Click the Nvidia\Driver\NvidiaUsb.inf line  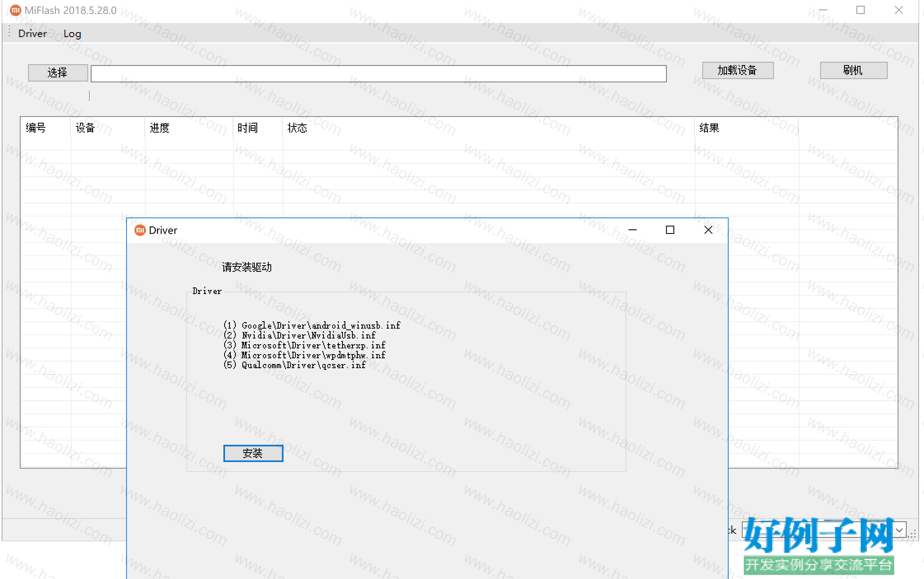pos(300,335)
